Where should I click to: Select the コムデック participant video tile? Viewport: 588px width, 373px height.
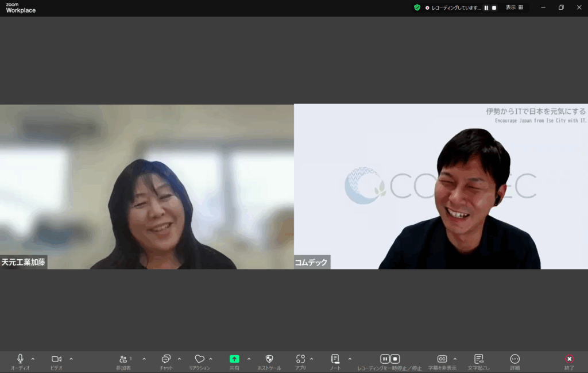[440, 186]
